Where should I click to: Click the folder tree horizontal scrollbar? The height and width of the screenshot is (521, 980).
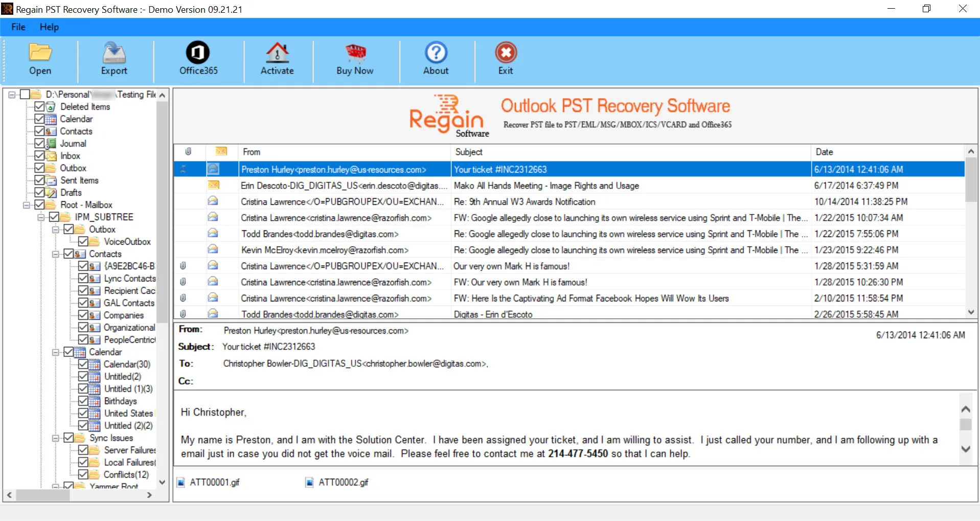(81, 495)
